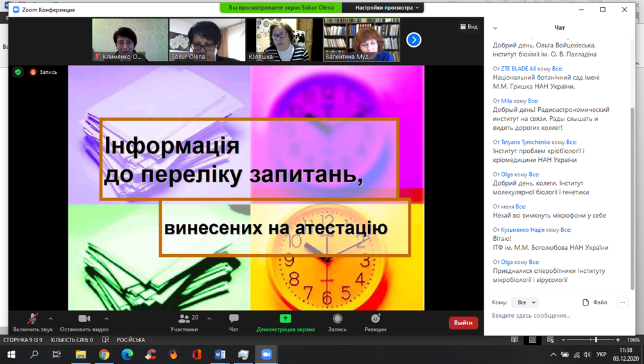Click the green encryption shield icon

coord(18,73)
